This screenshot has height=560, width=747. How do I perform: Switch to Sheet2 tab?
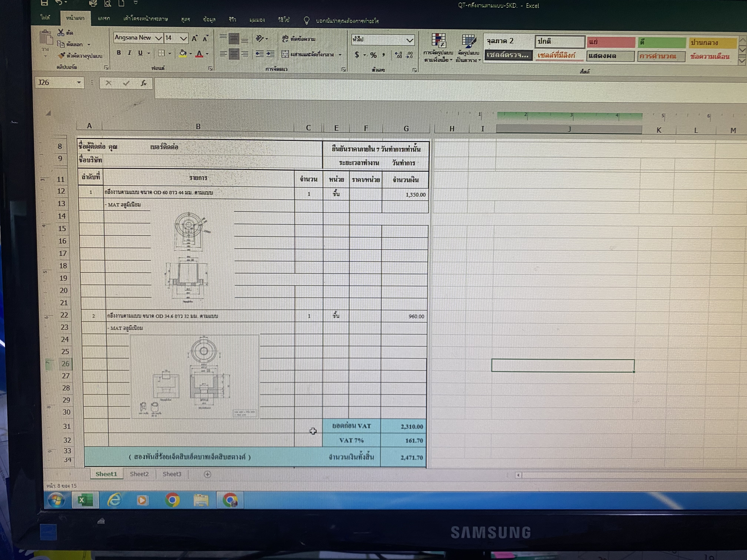[139, 474]
